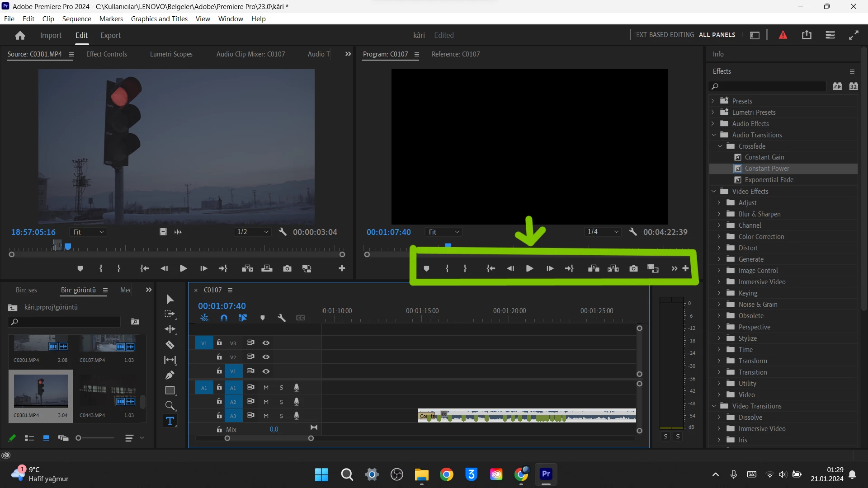Select the Constant Gain crossfade effect
Screen dimensions: 868x488
pyautogui.click(x=764, y=157)
